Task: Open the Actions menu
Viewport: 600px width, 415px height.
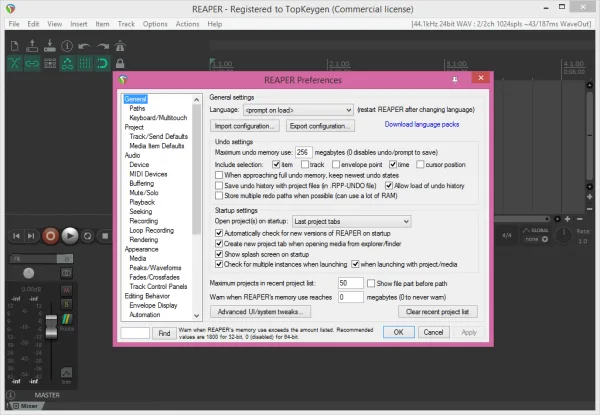Action: tap(188, 24)
